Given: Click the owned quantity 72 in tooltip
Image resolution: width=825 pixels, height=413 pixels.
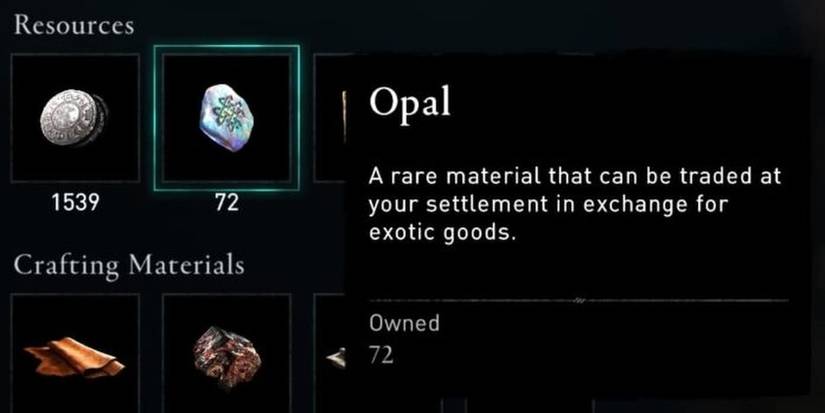Looking at the screenshot, I should click(381, 354).
